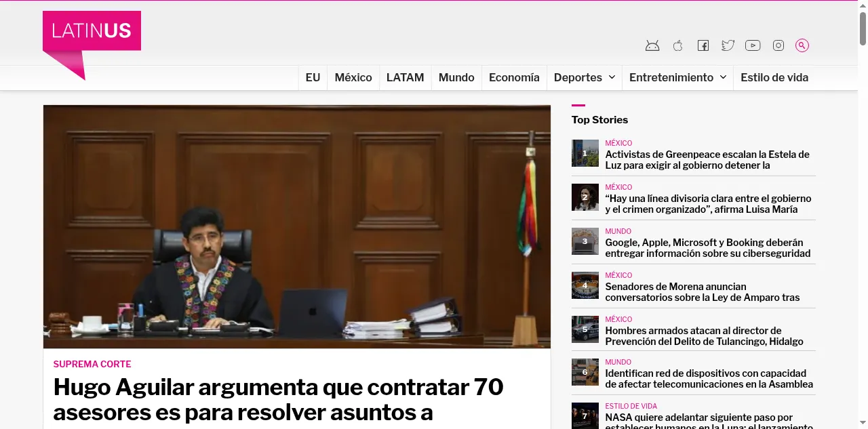The height and width of the screenshot is (429, 868).
Task: Expand the Entretenimiento dropdown arrow
Action: (723, 77)
